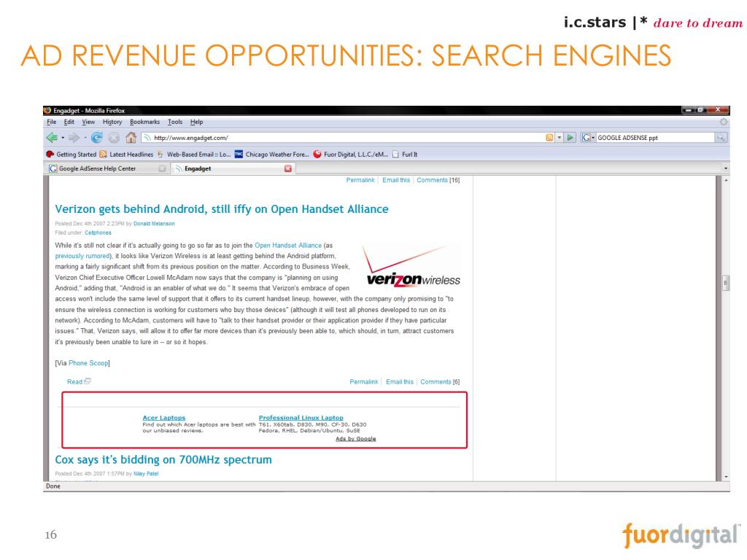Open the Tools menu
Image resolution: width=747 pixels, height=560 pixels.
[175, 122]
